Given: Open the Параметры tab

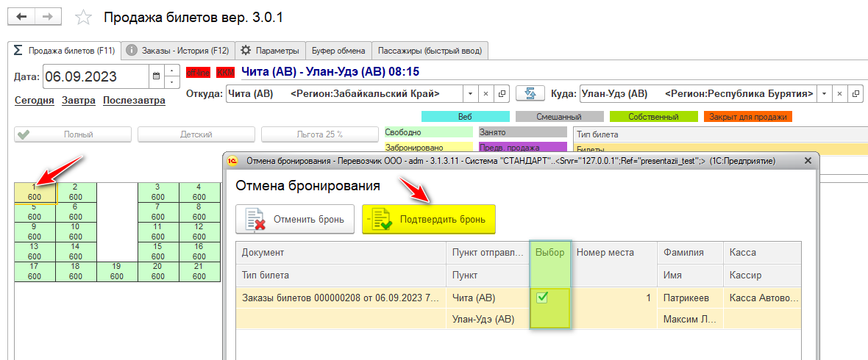Looking at the screenshot, I should pyautogui.click(x=270, y=51).
